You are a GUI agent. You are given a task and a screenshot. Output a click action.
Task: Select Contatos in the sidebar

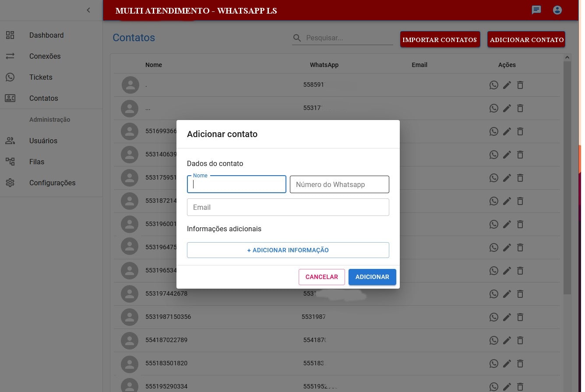coord(51,98)
